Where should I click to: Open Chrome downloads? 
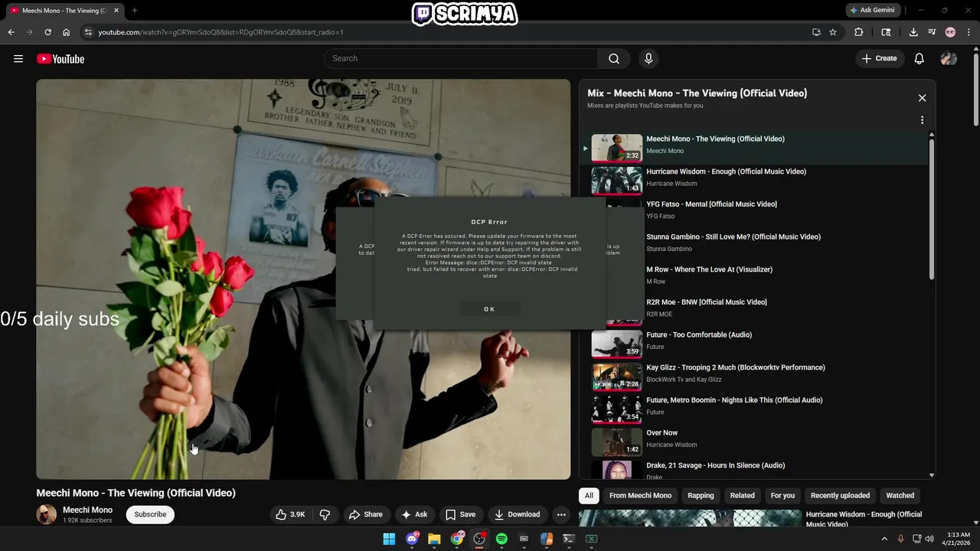[x=913, y=32]
